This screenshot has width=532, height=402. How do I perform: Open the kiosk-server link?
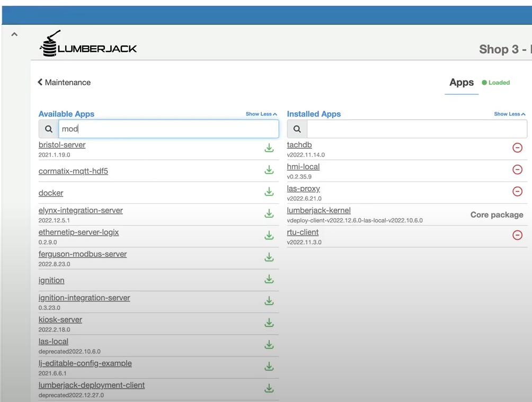tap(60, 319)
